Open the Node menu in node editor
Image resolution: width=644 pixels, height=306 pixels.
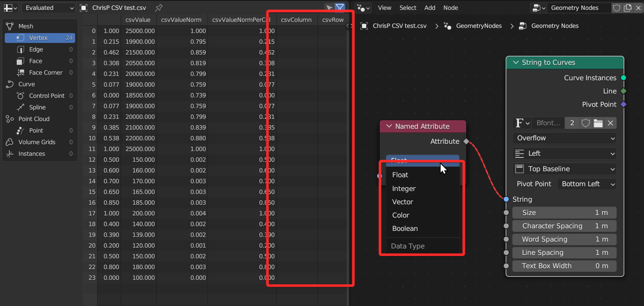coord(451,8)
